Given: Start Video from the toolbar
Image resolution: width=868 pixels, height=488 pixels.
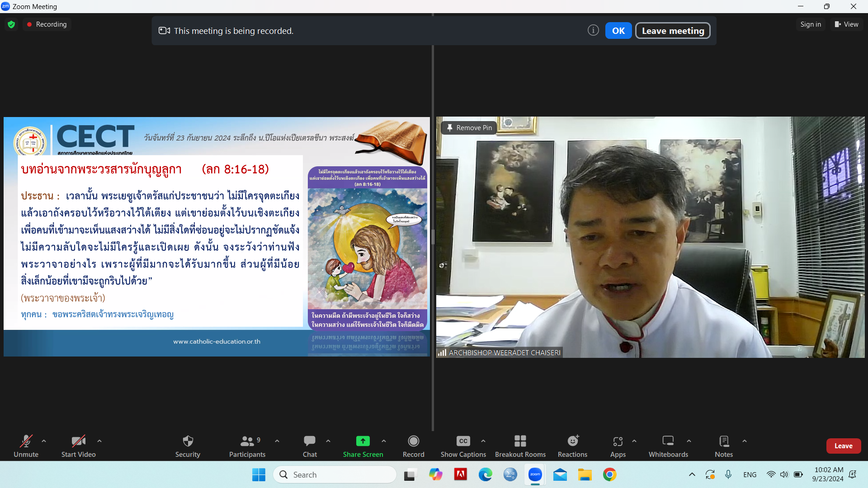Looking at the screenshot, I should [x=78, y=446].
